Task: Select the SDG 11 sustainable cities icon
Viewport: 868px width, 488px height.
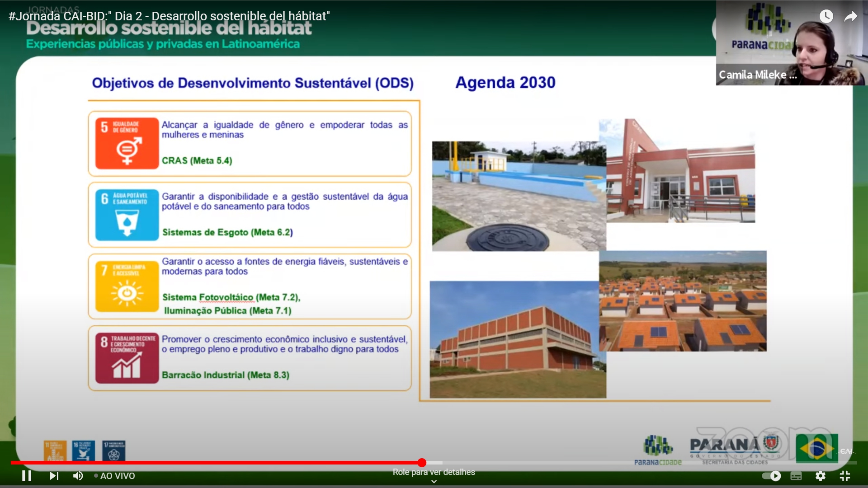Action: click(x=54, y=450)
